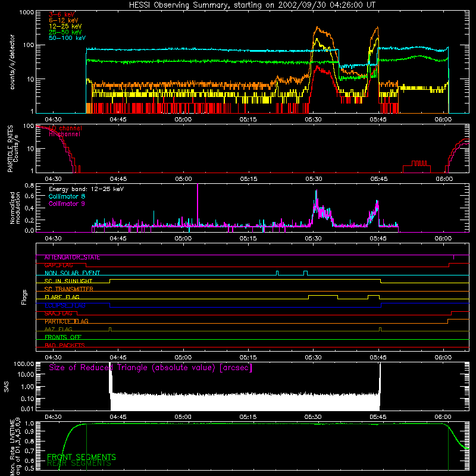476x476 pixels.
Task: Click the HESSI Observing Summary title text
Action: point(252,5)
